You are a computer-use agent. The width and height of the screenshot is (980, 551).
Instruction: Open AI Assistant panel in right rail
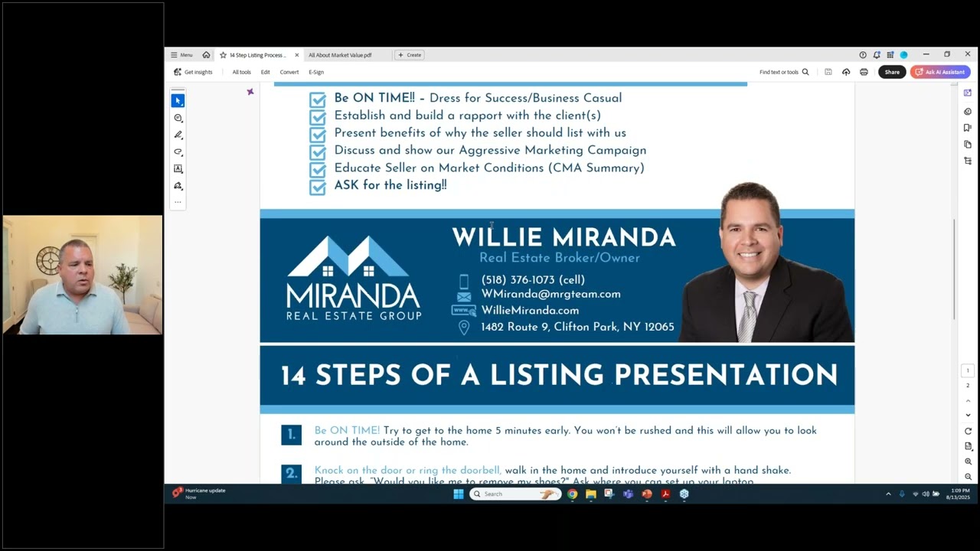pos(968,93)
